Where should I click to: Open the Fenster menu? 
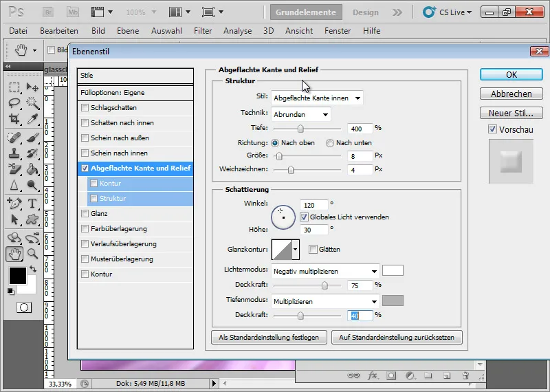[x=338, y=31]
